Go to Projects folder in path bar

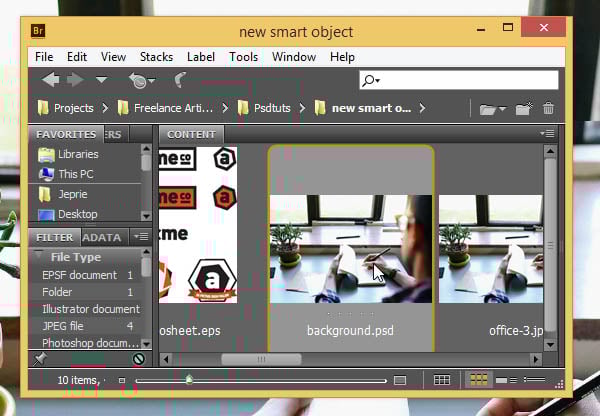[65, 108]
